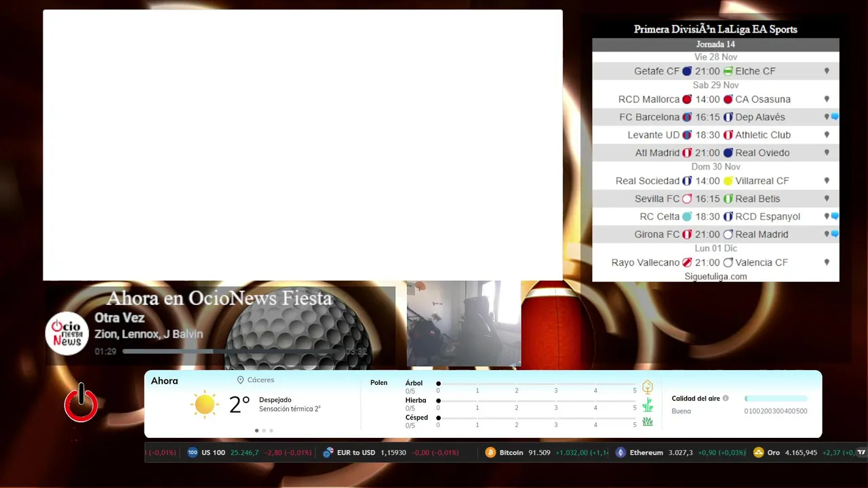Viewport: 868px width, 488px height.
Task: Click the Bitcoin coin icon in ticker
Action: tap(490, 452)
